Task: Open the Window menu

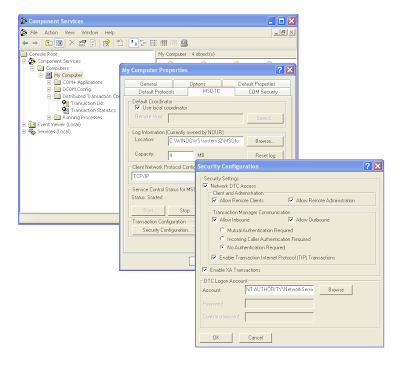Action: [90, 32]
